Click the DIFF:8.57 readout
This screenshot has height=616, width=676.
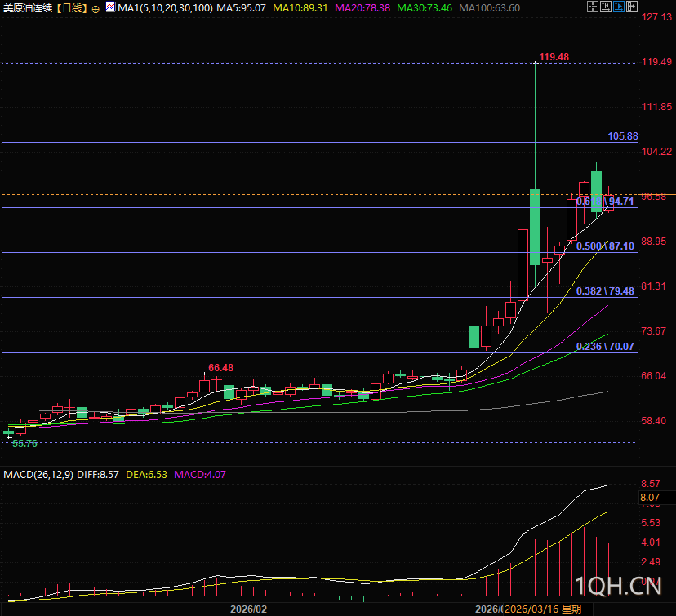[98, 475]
